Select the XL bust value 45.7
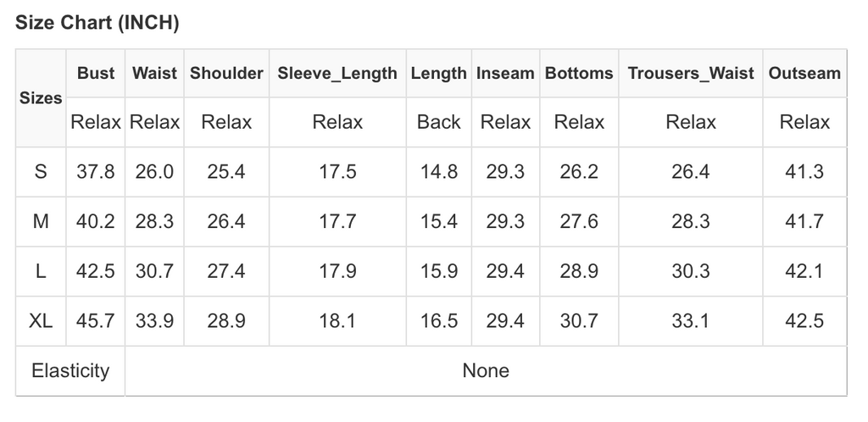The width and height of the screenshot is (868, 422). tap(96, 322)
